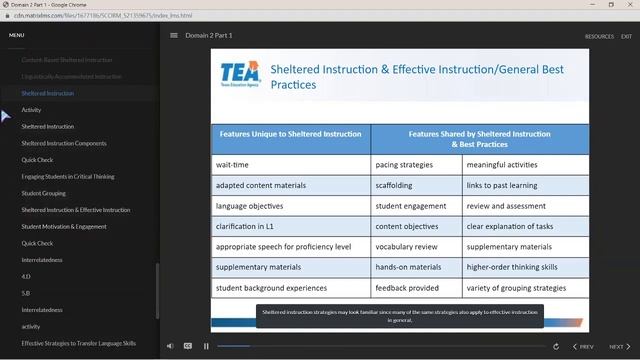This screenshot has height=360, width=640.
Task: Go to previous slide with PREV
Action: pyautogui.click(x=583, y=347)
